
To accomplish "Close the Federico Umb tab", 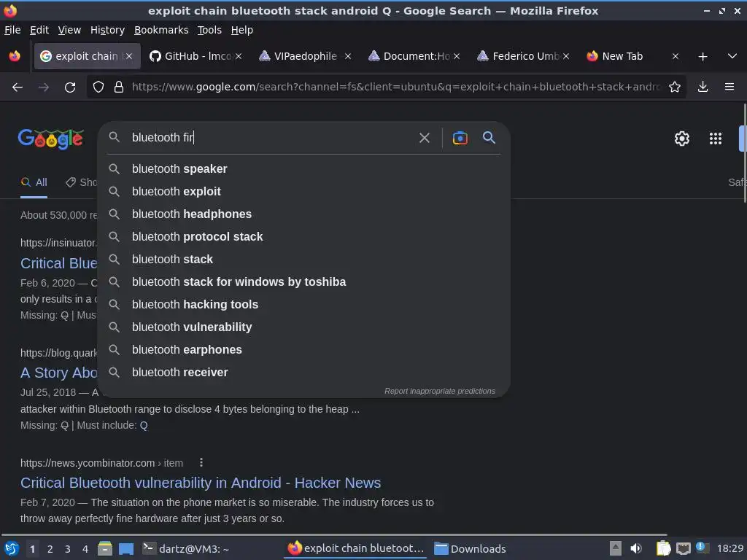I will [x=566, y=56].
